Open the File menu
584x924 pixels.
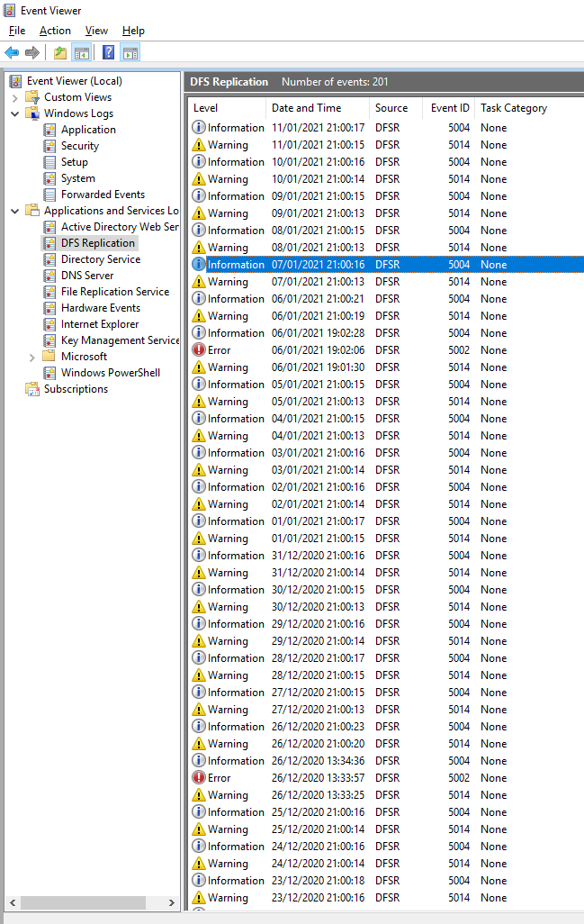[17, 31]
